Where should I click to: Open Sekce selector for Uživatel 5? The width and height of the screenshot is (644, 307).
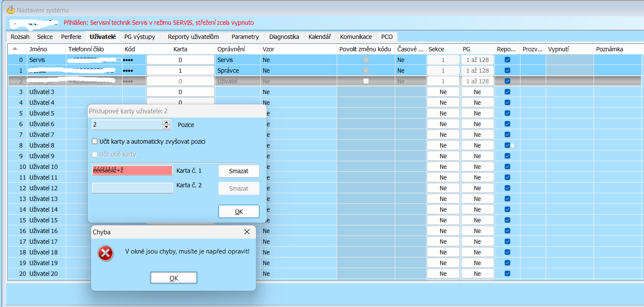tap(443, 113)
